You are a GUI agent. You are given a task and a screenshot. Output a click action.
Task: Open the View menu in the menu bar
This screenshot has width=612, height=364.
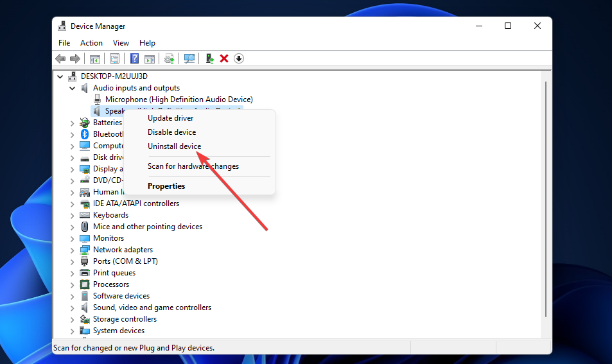(121, 43)
